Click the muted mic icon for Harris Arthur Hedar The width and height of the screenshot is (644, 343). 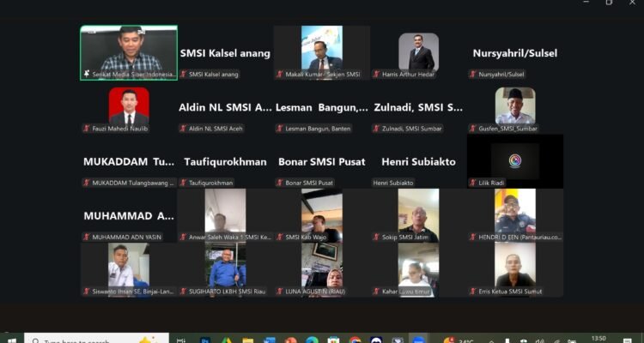[x=376, y=75]
